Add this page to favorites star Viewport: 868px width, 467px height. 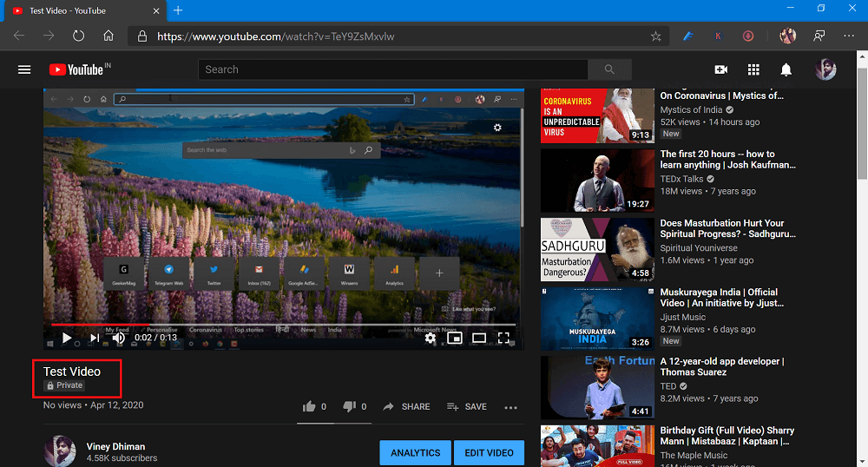[656, 36]
